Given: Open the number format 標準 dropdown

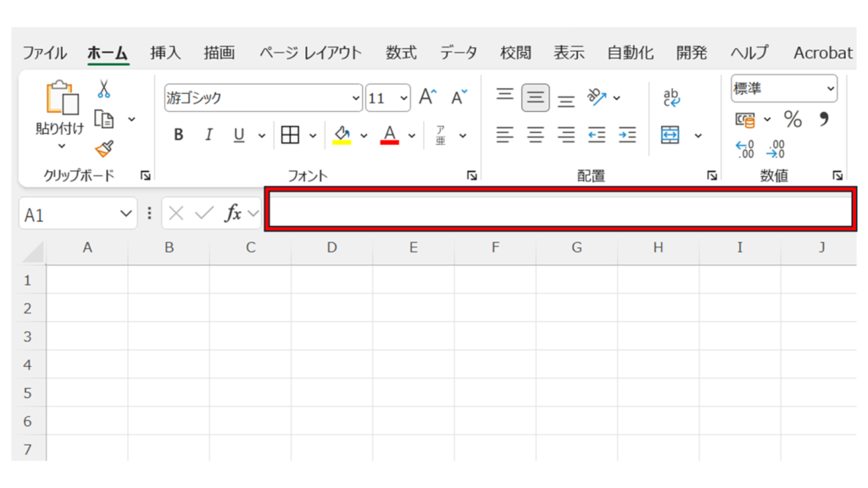Looking at the screenshot, I should pos(783,88).
